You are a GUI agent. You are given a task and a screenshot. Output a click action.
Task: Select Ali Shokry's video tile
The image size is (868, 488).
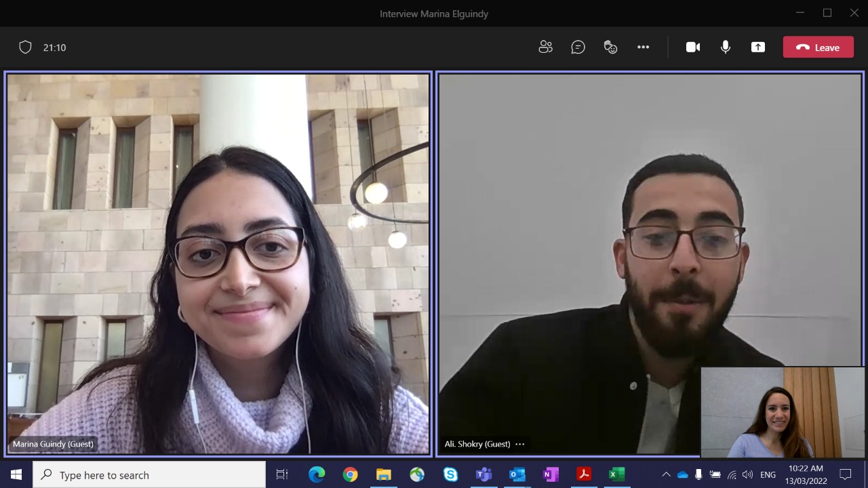pos(650,264)
